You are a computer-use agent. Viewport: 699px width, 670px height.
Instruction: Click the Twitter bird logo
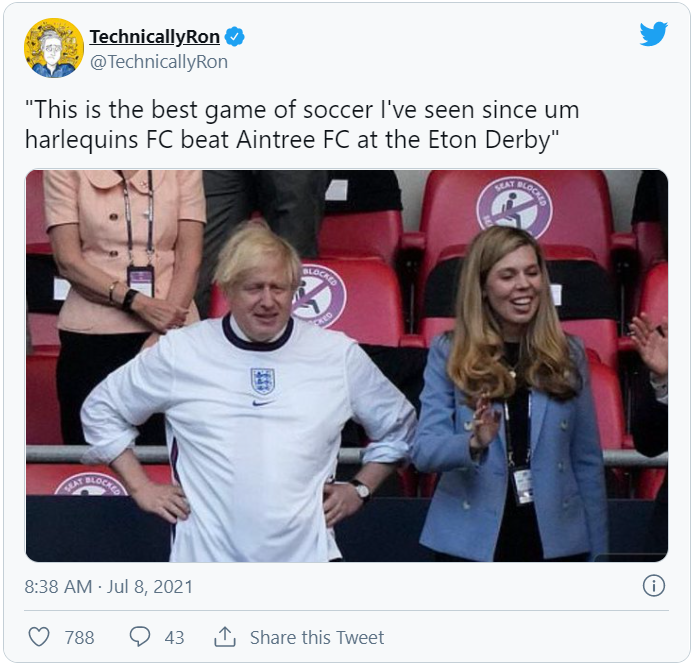coord(653,34)
